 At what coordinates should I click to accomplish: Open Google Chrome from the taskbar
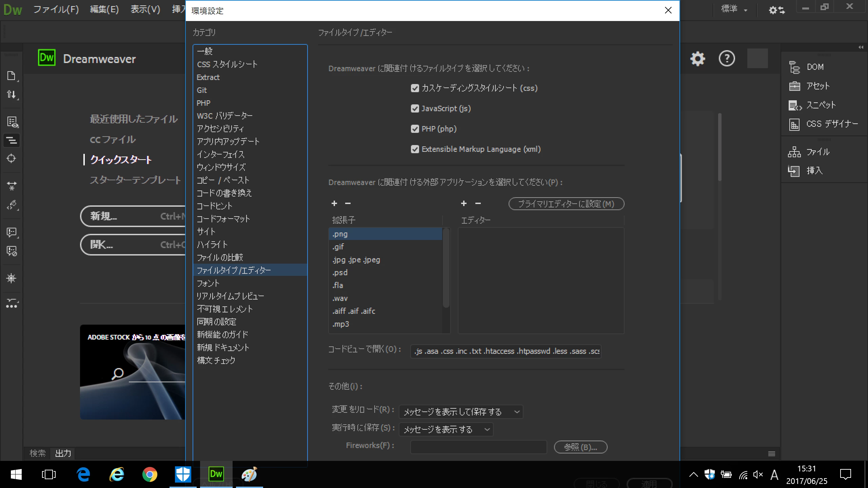click(150, 474)
